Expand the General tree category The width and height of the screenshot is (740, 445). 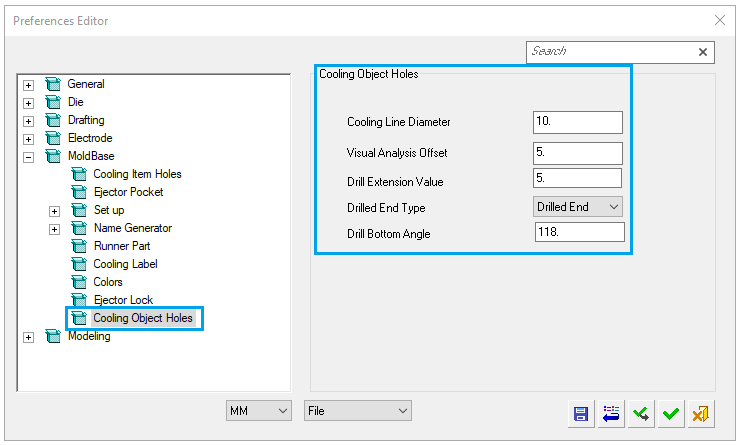click(x=28, y=85)
